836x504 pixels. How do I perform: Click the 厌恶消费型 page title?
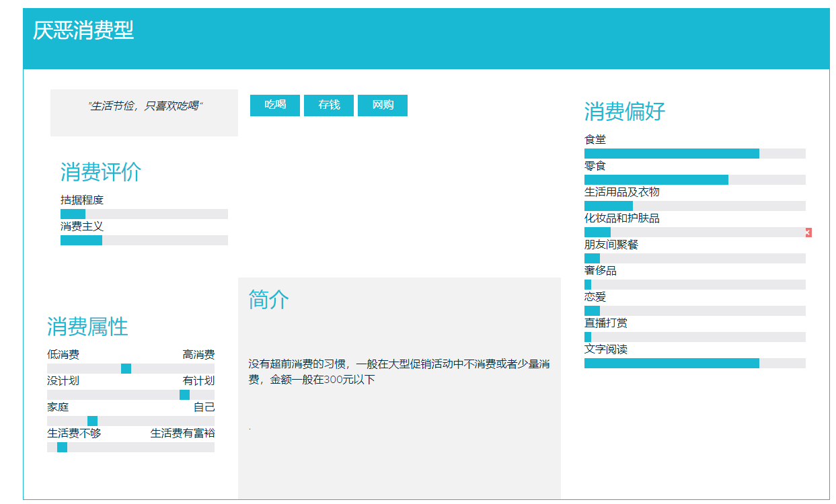83,30
